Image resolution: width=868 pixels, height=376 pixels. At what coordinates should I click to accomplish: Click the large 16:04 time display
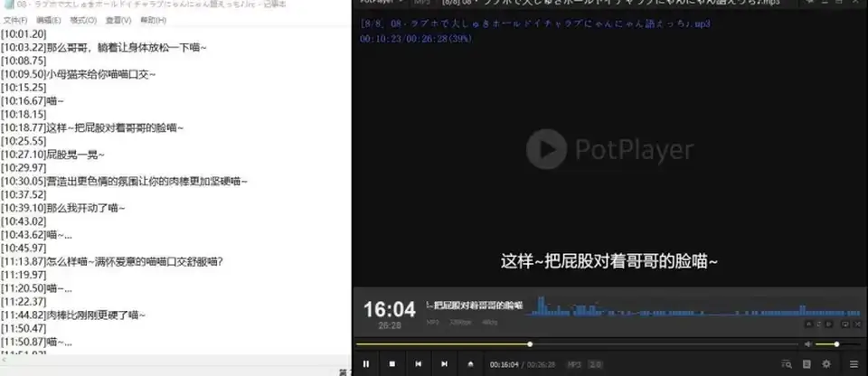(389, 309)
